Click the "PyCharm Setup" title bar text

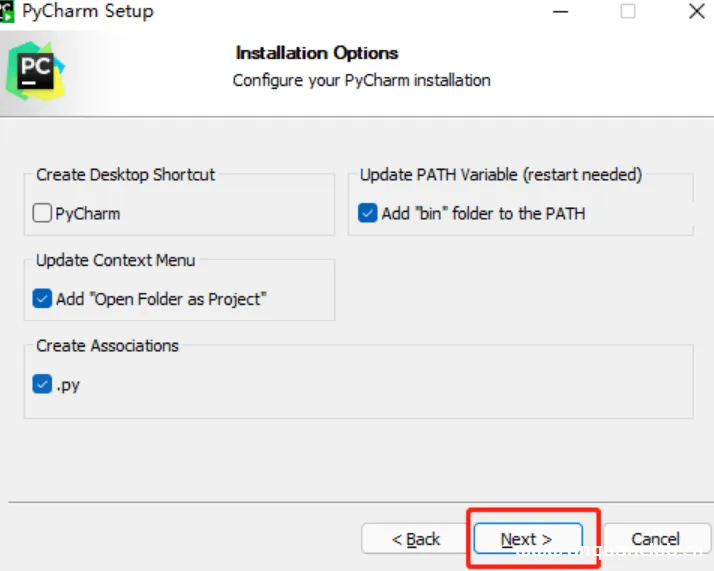(88, 12)
